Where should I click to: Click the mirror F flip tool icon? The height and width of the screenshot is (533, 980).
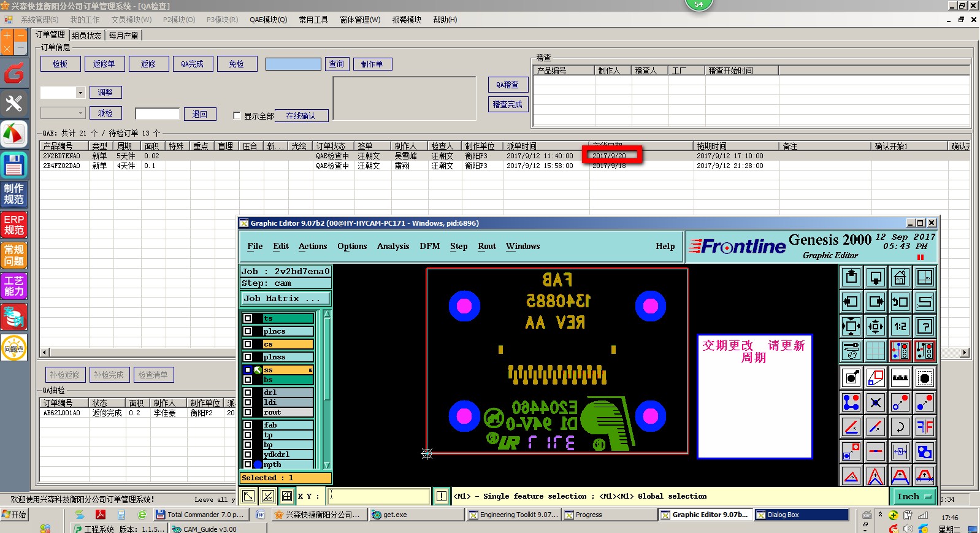(x=925, y=426)
